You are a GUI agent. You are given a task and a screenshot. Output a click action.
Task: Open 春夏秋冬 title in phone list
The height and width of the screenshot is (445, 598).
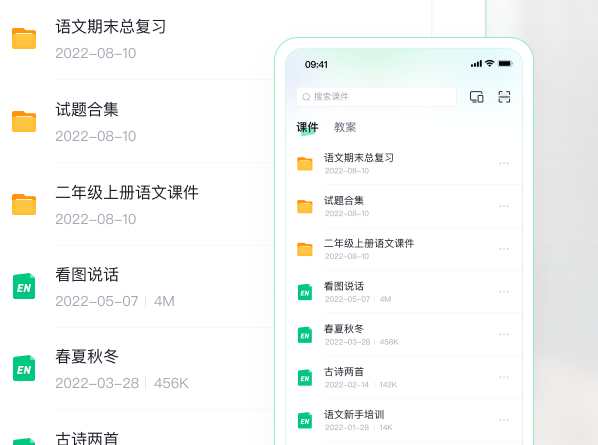click(x=344, y=329)
